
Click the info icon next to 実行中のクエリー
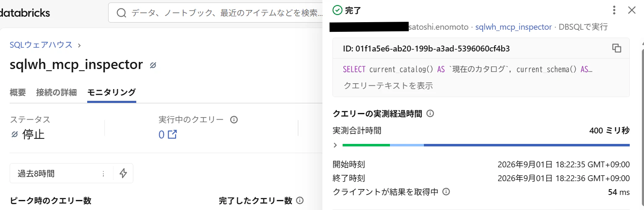tap(234, 120)
